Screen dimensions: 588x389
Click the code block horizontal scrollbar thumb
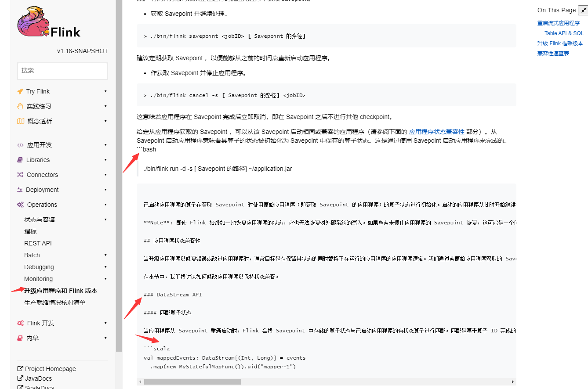[192, 382]
